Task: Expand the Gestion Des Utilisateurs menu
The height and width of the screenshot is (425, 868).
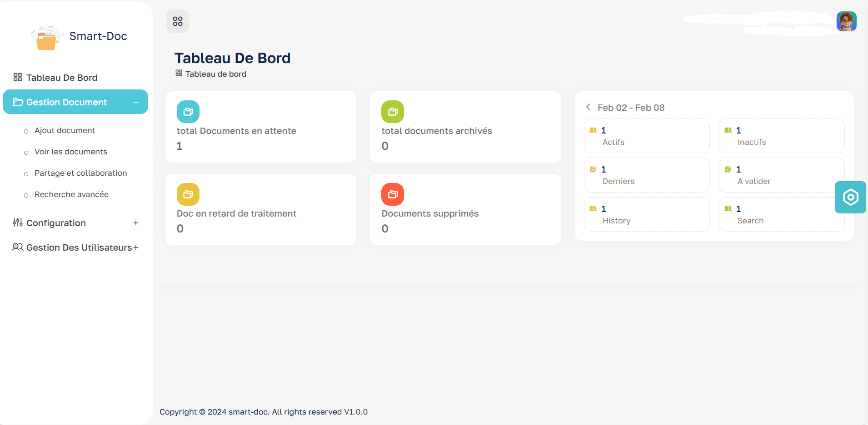Action: click(x=135, y=247)
